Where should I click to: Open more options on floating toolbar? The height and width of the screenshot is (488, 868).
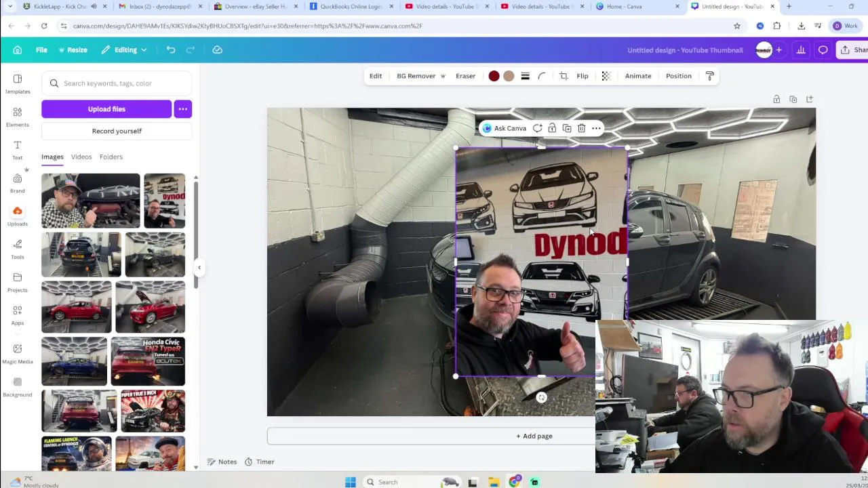point(596,128)
